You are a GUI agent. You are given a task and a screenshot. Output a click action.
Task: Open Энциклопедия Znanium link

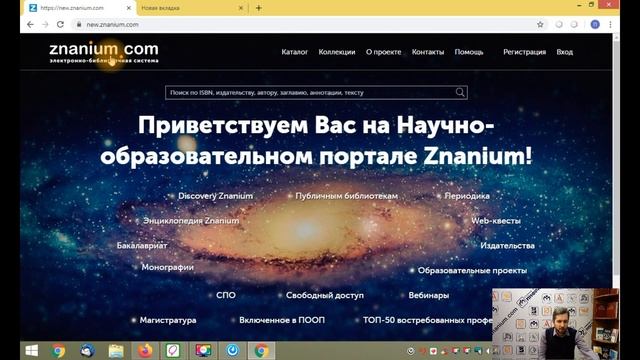click(191, 221)
